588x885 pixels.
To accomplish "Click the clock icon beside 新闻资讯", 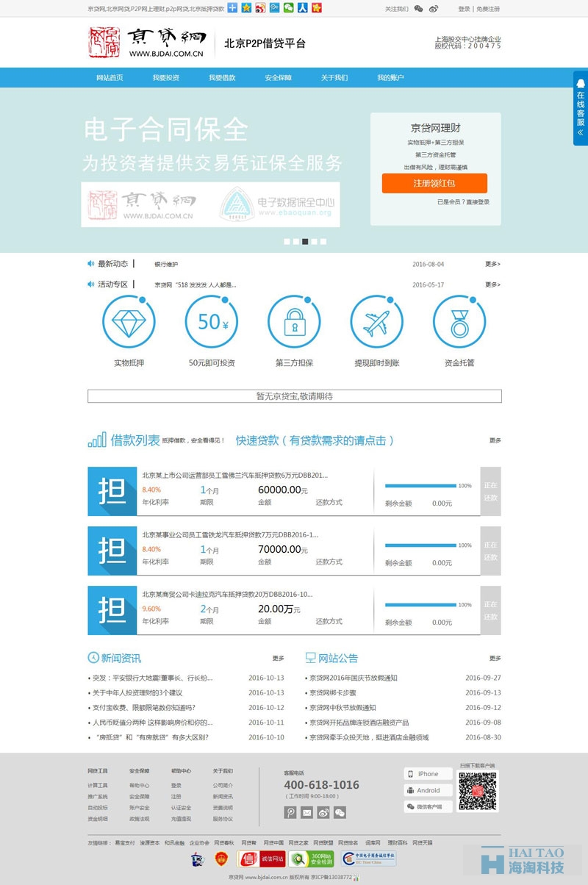I will tap(93, 658).
